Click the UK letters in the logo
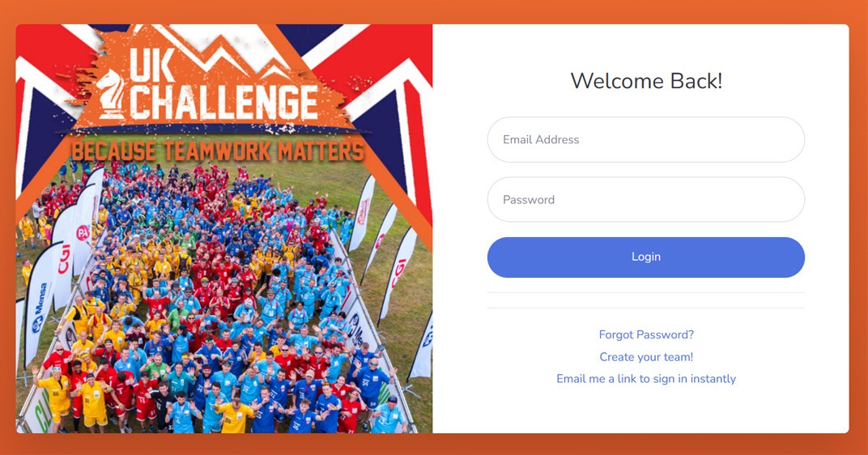Image resolution: width=868 pixels, height=455 pixels. pyautogui.click(x=153, y=65)
